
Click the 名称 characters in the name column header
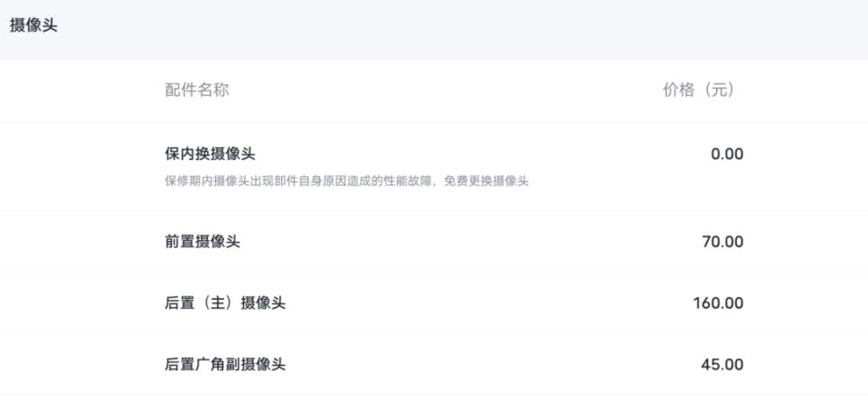(212, 89)
